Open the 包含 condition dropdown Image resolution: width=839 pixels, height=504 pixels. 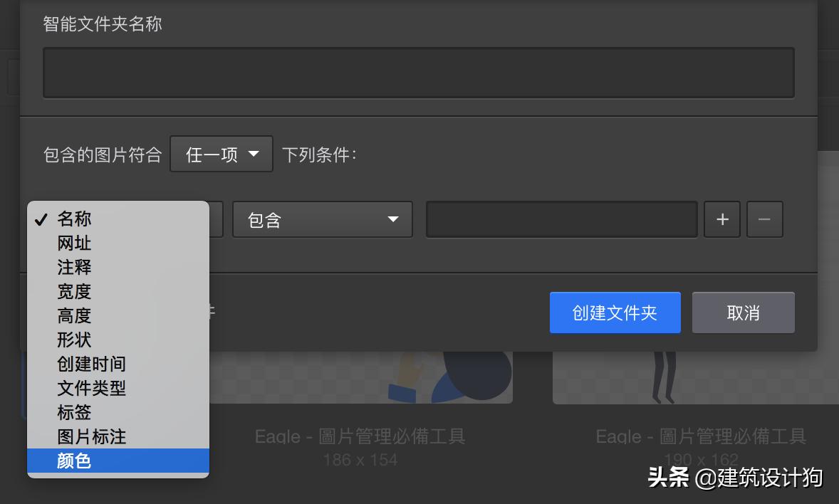322,219
